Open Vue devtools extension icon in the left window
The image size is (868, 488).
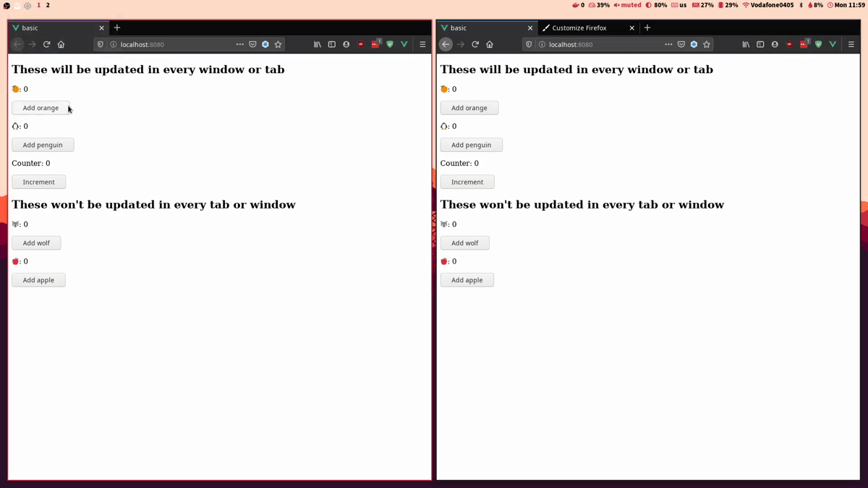[404, 44]
